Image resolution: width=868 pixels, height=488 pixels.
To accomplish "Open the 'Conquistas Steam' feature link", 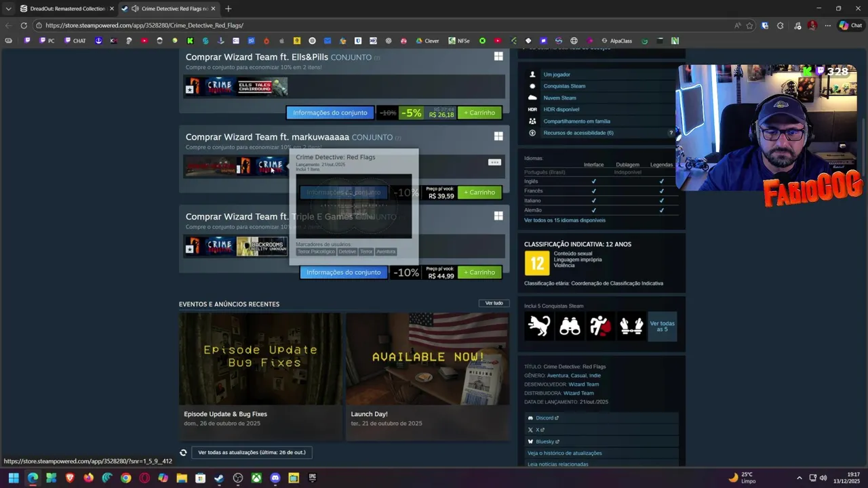I will point(564,86).
